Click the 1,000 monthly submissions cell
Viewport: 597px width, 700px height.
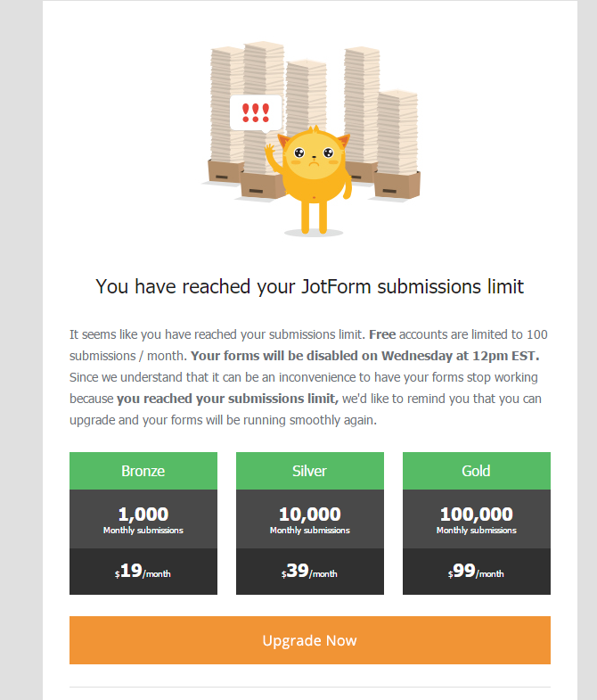pyautogui.click(x=143, y=519)
